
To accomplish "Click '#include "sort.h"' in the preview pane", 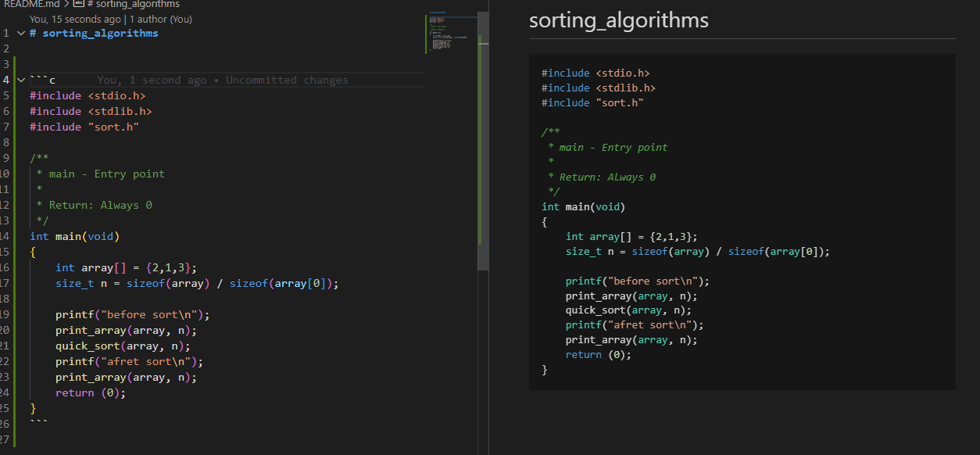I will point(592,103).
